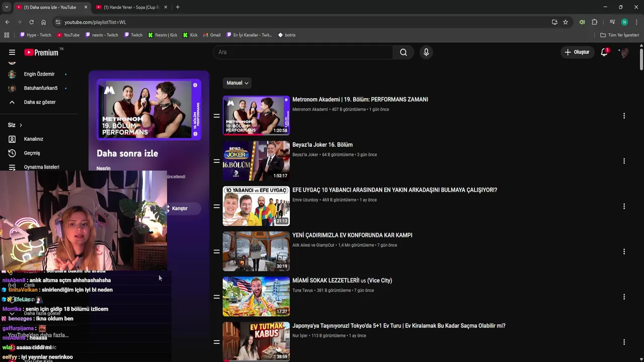
Task: Play Beyaz'la Joker 16. Bölüm thumbnail
Action: (256, 161)
